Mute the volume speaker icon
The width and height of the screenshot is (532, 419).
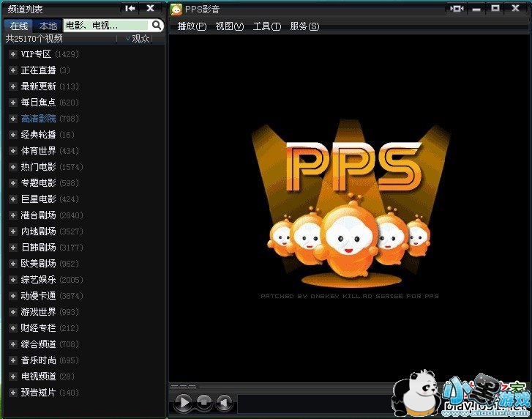click(224, 403)
